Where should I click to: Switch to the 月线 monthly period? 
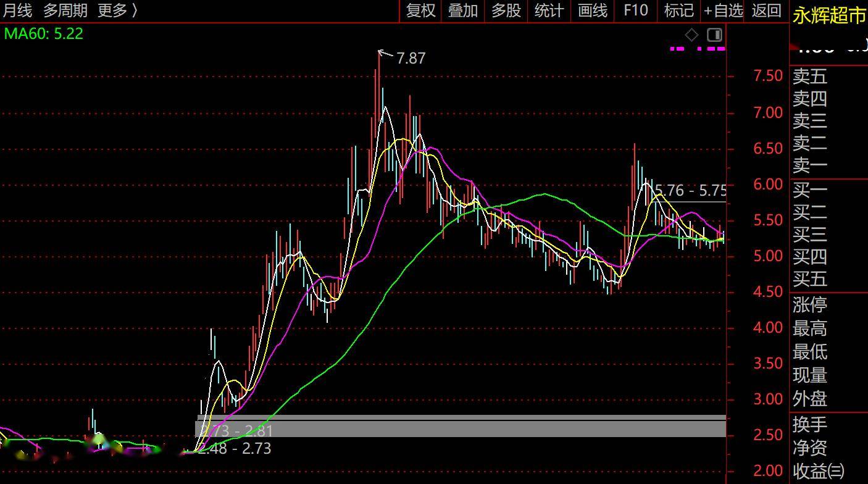coord(17,10)
